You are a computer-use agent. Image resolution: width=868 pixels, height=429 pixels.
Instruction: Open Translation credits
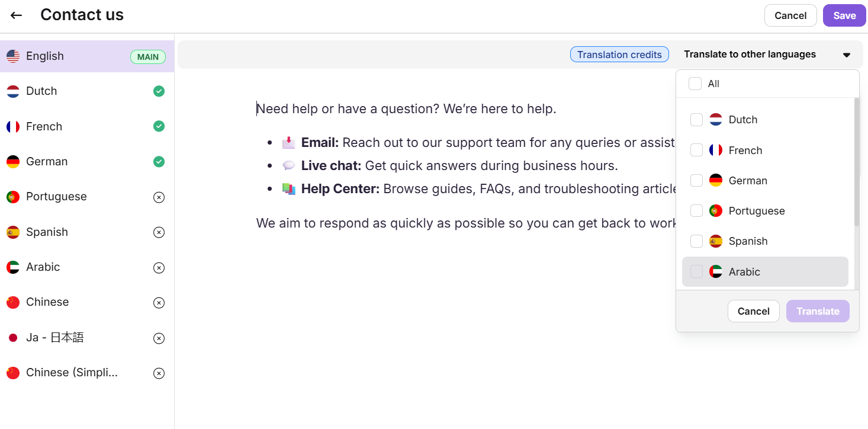(x=619, y=54)
